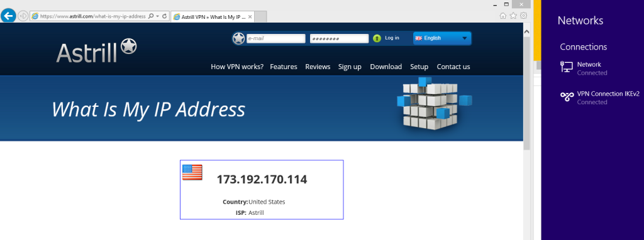Click the VPN connection icon
This screenshot has height=240, width=644.
(x=567, y=97)
